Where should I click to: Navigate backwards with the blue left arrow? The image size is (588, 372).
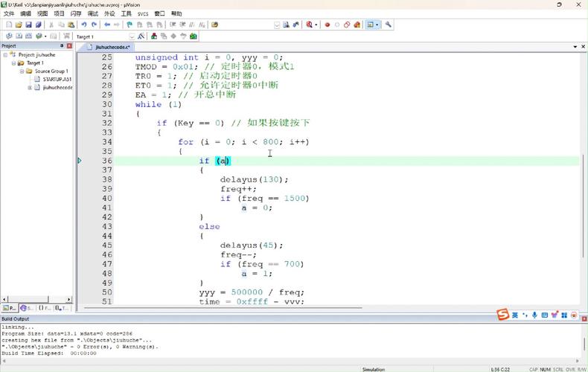click(x=107, y=25)
